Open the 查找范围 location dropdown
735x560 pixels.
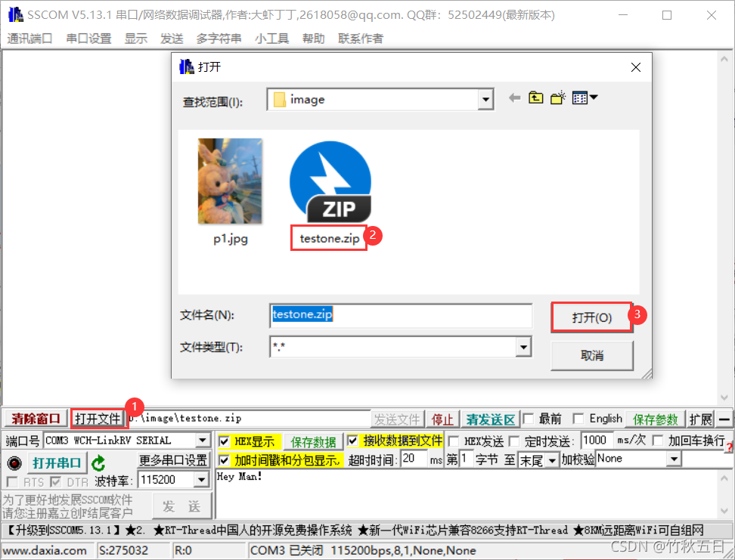pos(486,97)
